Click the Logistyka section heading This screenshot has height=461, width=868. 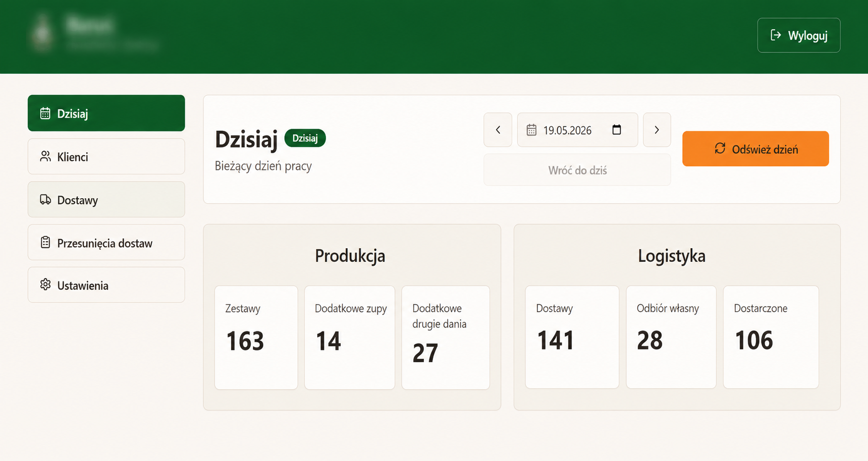pyautogui.click(x=672, y=256)
